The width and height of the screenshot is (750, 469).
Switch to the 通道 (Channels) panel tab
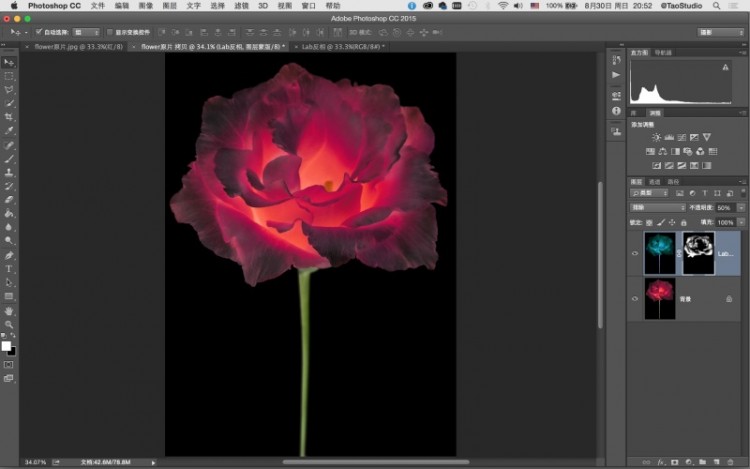tap(654, 181)
